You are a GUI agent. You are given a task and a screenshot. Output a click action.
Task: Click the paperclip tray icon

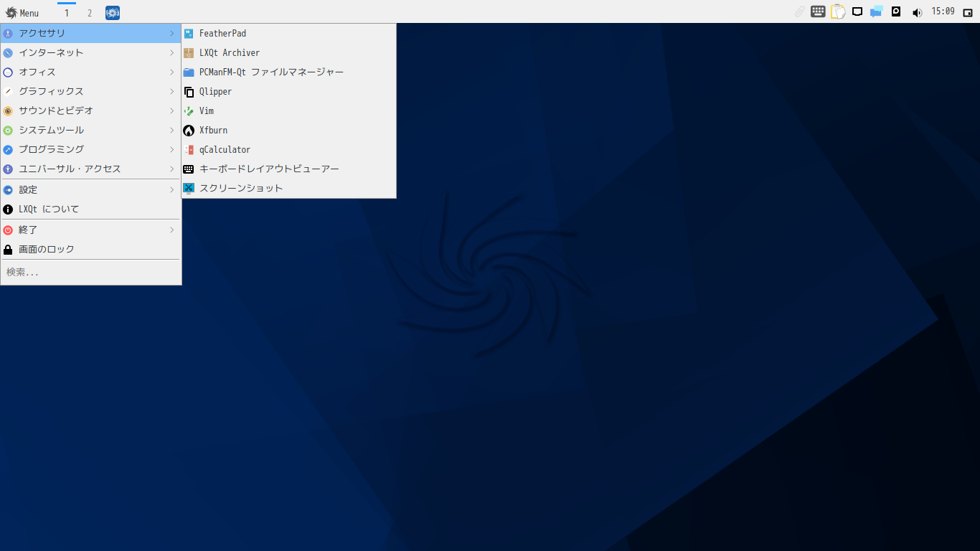click(799, 12)
